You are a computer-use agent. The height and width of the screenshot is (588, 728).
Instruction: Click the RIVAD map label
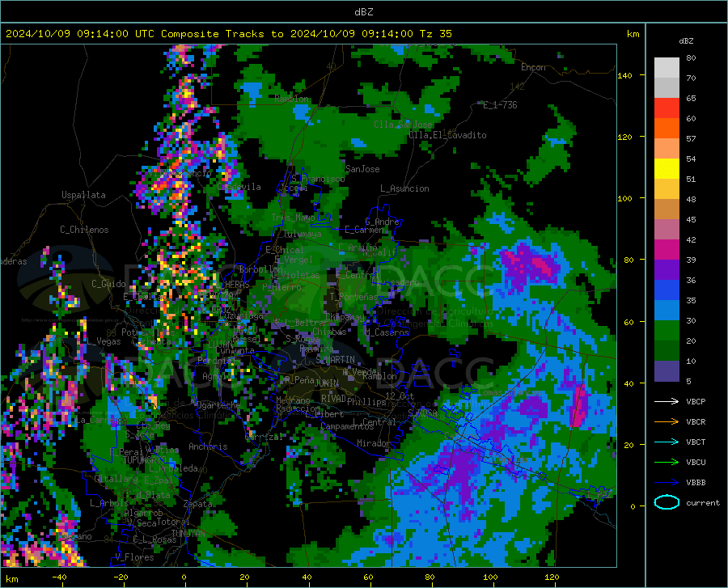333,399
